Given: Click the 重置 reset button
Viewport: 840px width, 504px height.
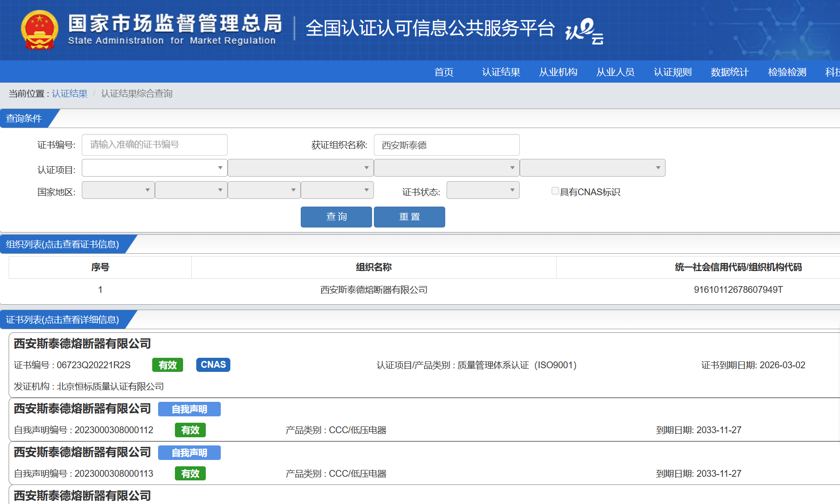Looking at the screenshot, I should coord(409,217).
